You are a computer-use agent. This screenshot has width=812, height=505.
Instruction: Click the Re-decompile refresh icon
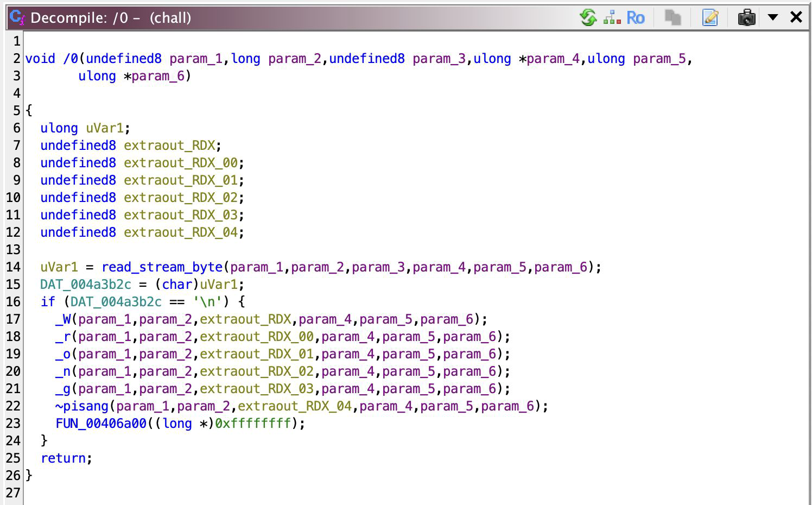588,17
